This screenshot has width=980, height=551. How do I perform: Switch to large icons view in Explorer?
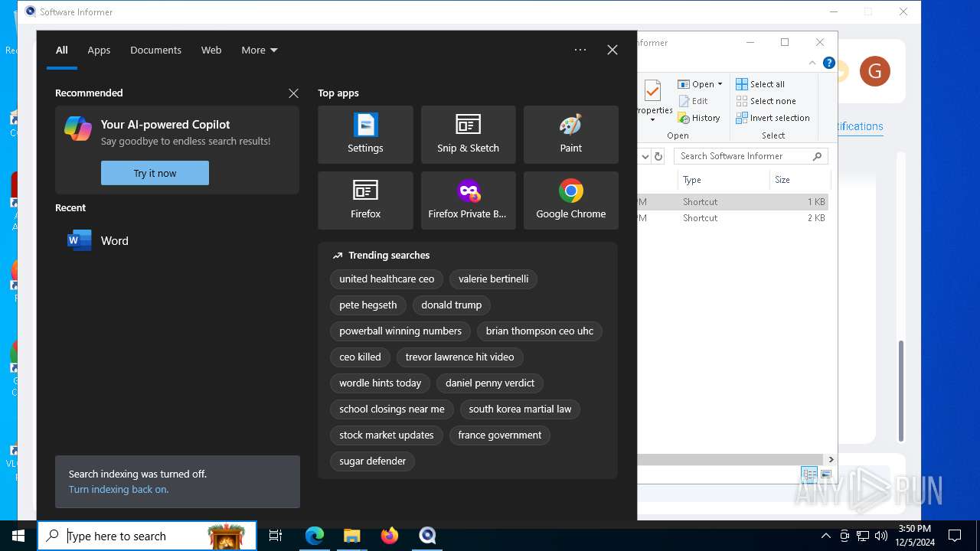point(826,474)
